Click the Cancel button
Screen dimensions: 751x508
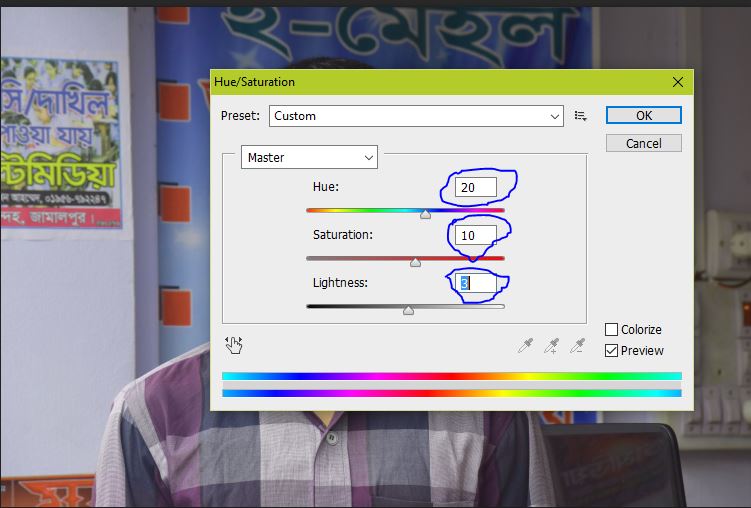[644, 143]
